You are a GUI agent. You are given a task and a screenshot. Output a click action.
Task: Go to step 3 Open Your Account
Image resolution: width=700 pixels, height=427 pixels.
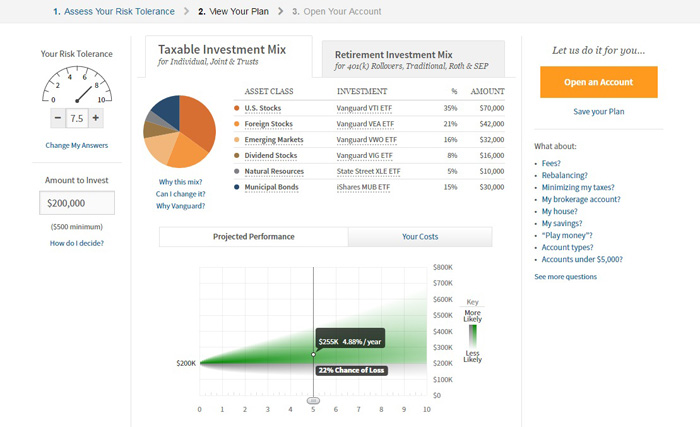(337, 12)
